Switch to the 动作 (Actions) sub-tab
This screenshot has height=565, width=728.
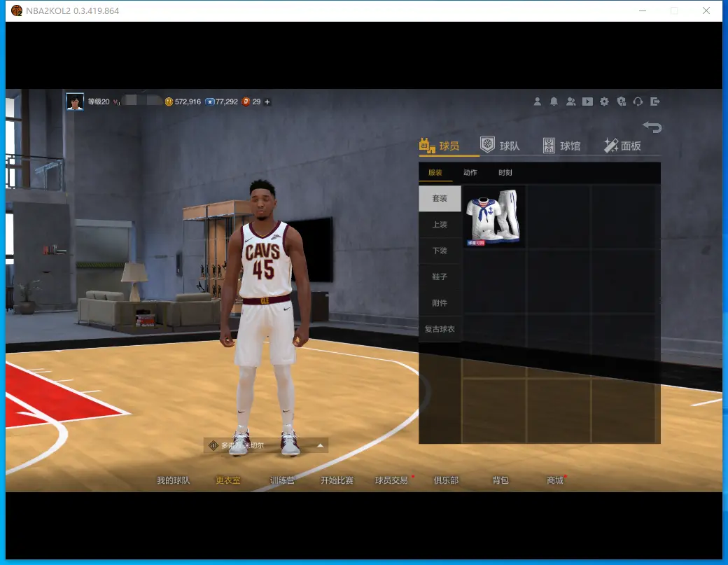tap(470, 173)
